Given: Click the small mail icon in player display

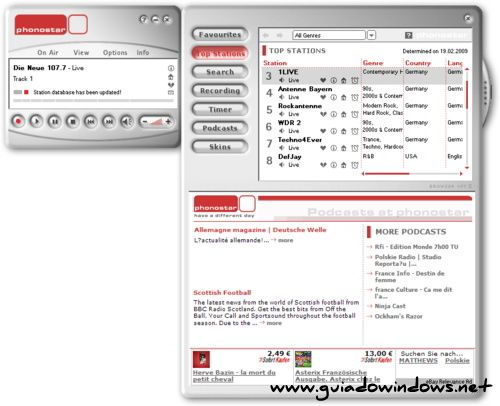Looking at the screenshot, I should (171, 93).
